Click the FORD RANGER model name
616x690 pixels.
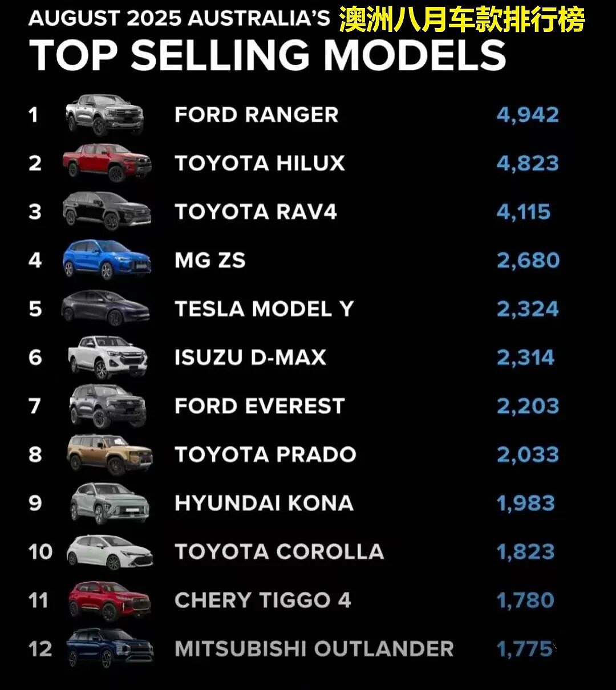pyautogui.click(x=256, y=115)
